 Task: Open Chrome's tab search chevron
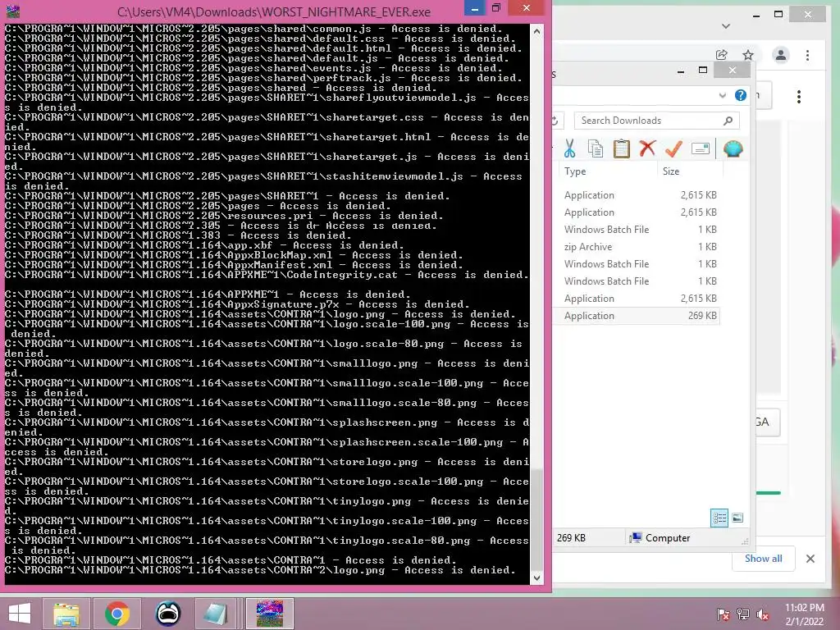tap(725, 25)
